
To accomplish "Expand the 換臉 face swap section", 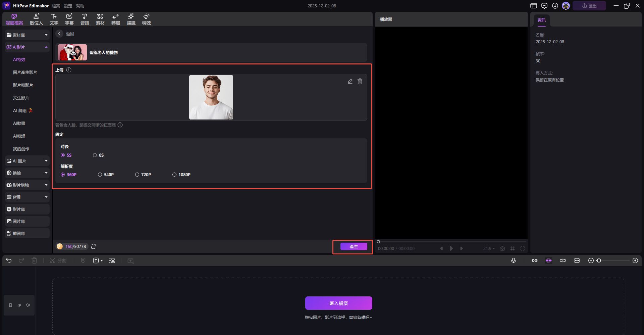I will pos(27,173).
